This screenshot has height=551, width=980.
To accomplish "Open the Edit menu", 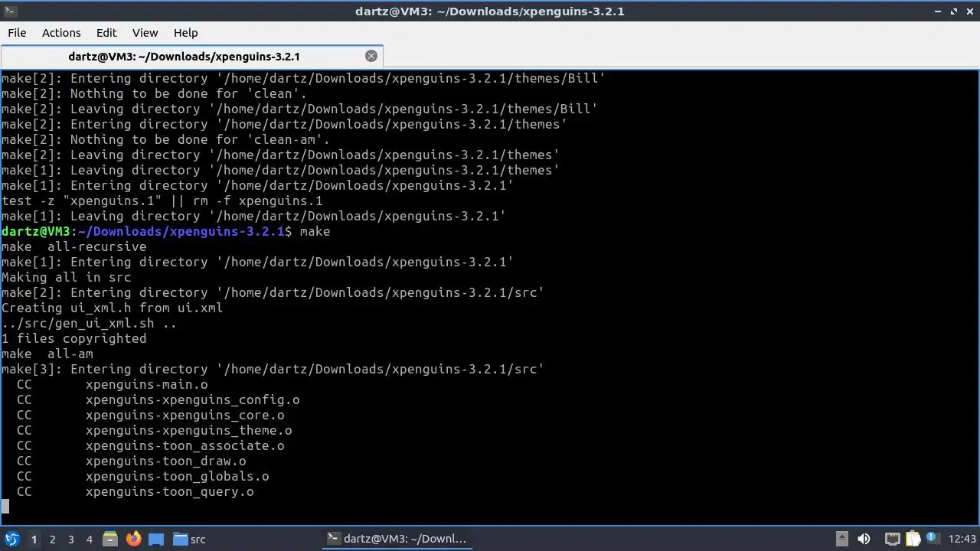I will [106, 33].
